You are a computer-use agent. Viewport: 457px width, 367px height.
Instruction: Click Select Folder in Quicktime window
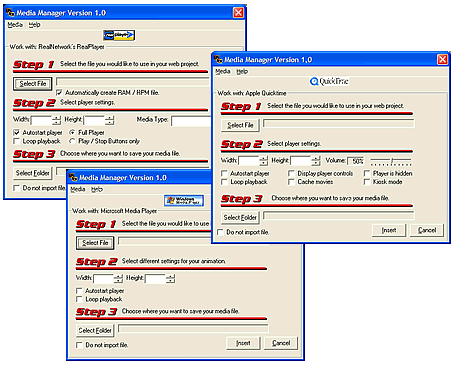[x=240, y=218]
